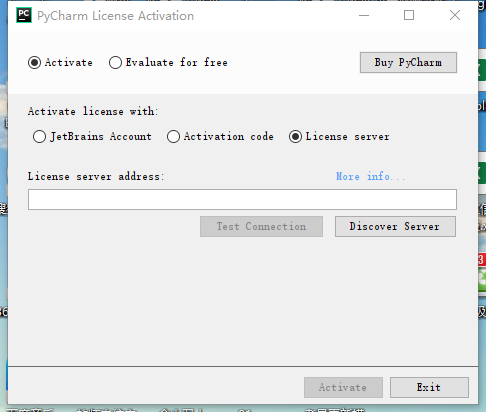
Task: Focus the license server address field
Action: click(242, 199)
